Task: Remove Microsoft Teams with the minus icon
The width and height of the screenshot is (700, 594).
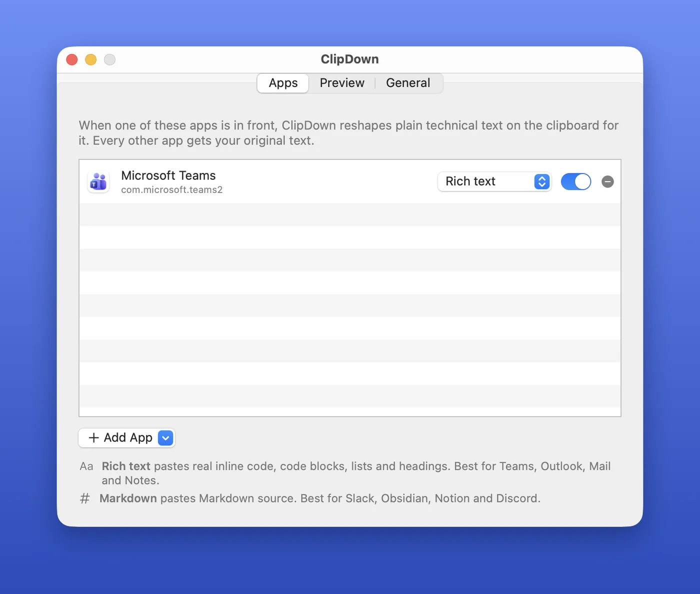Action: (607, 181)
